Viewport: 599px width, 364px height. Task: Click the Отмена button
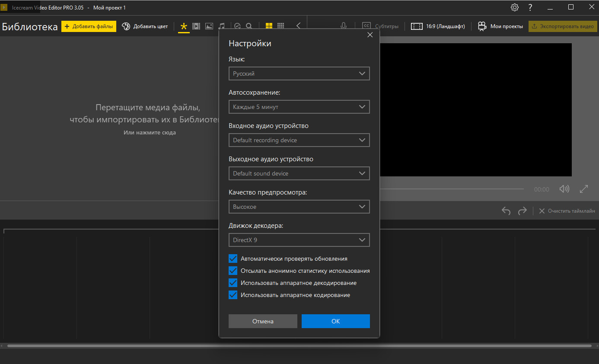tap(263, 321)
